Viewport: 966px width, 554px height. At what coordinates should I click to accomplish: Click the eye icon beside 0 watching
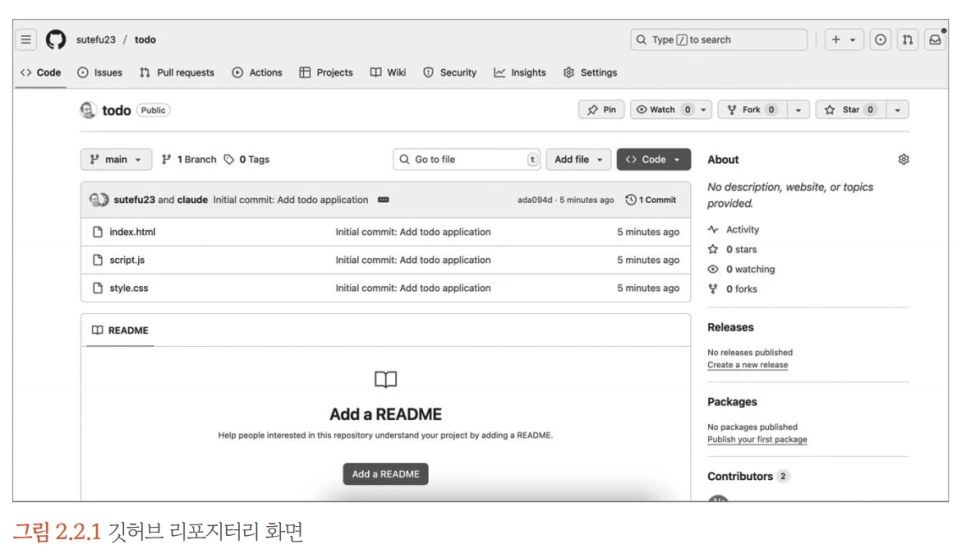point(713,269)
